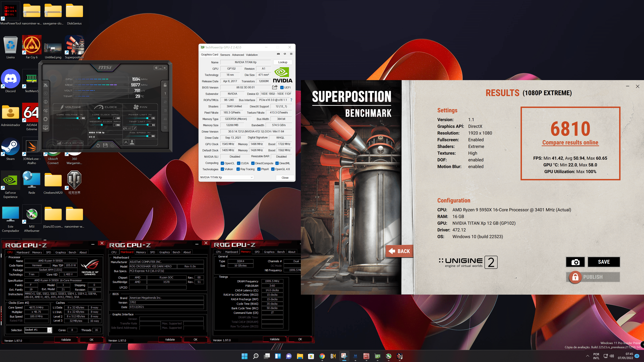Toggle the OpenCL checkbox

[222, 163]
